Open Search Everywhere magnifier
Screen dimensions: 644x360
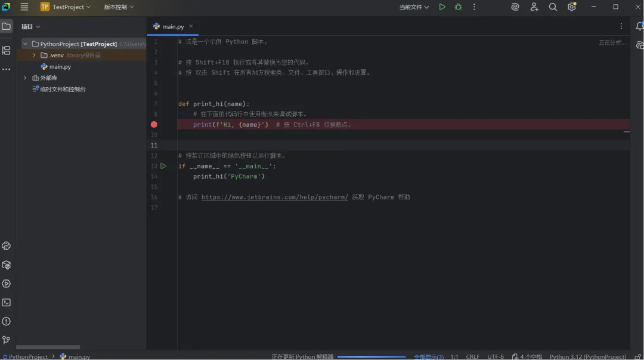click(553, 7)
